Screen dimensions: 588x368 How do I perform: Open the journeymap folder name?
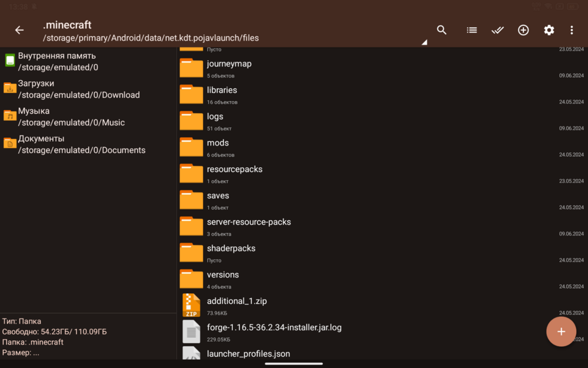point(229,64)
